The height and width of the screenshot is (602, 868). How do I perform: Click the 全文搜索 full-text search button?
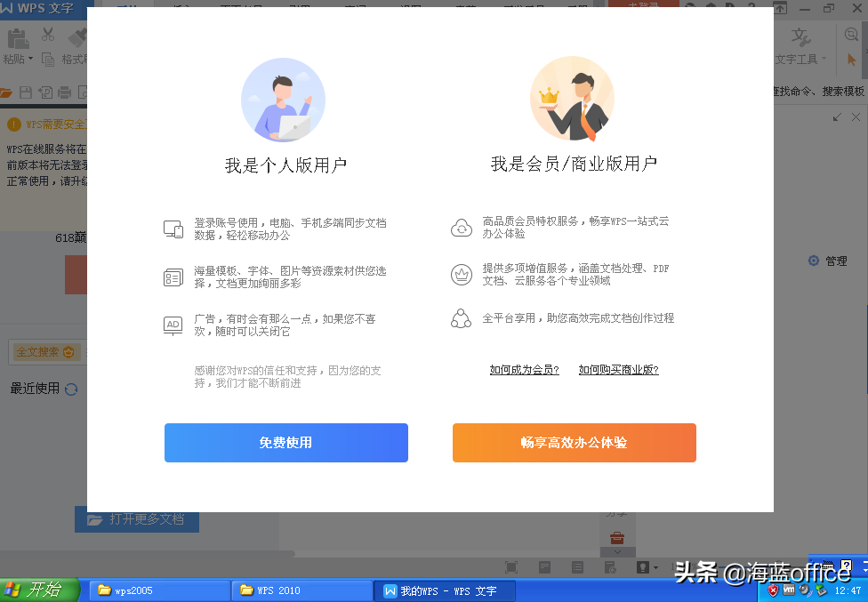pos(45,352)
